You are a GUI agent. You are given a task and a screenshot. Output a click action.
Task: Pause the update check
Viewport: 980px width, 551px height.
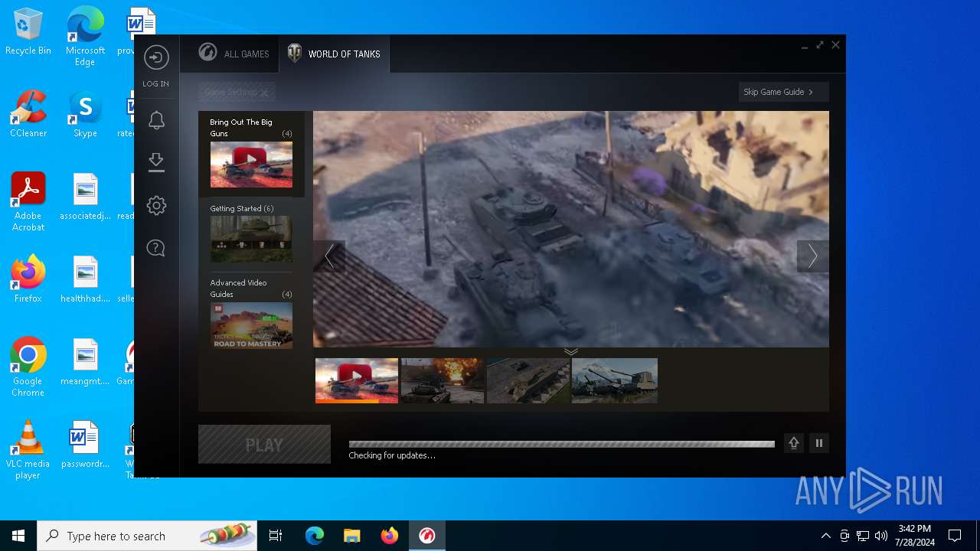[x=819, y=443]
